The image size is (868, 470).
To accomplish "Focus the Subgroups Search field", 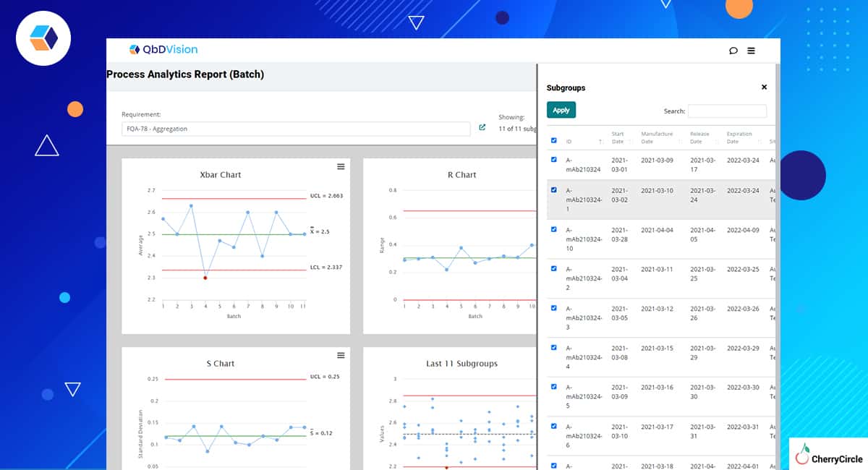I will (x=727, y=111).
